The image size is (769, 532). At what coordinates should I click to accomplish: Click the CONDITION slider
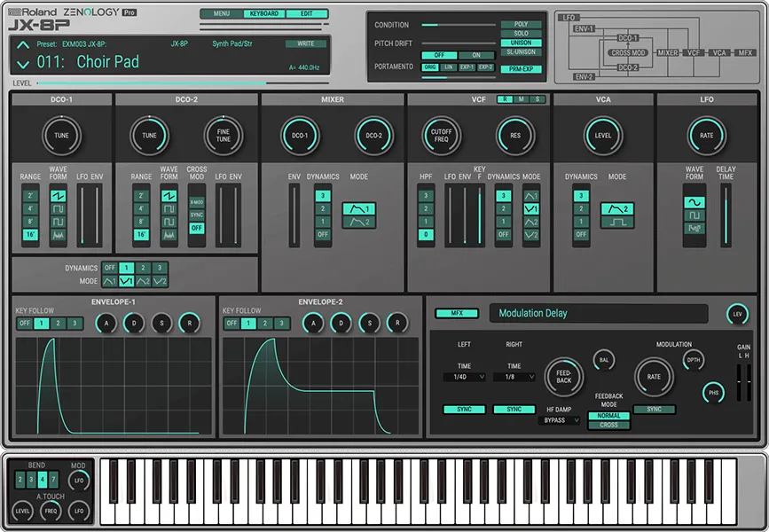point(458,25)
